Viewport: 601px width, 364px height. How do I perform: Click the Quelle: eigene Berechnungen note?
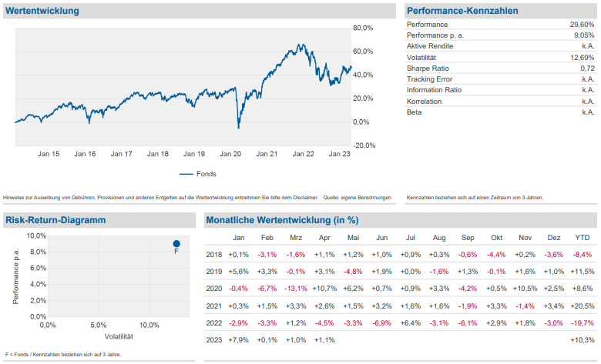(358, 198)
